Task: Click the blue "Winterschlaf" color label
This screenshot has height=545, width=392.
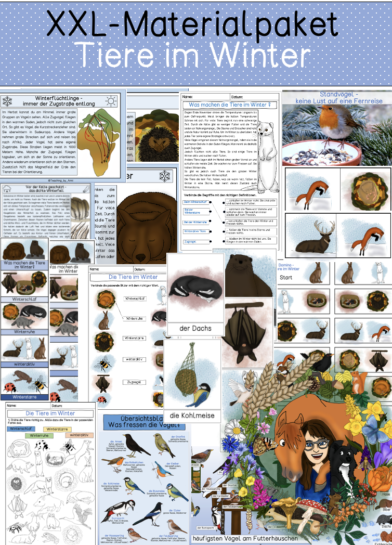Action: (x=21, y=429)
